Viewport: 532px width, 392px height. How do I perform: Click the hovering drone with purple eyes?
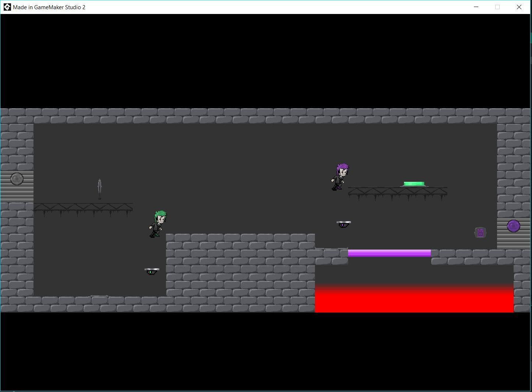[344, 224]
